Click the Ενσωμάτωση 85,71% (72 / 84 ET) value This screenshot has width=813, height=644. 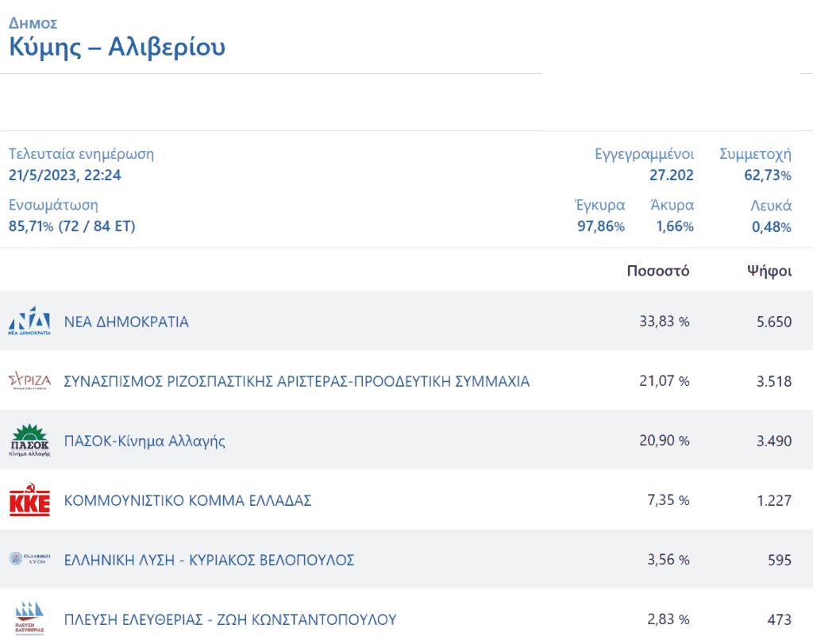coord(71,226)
